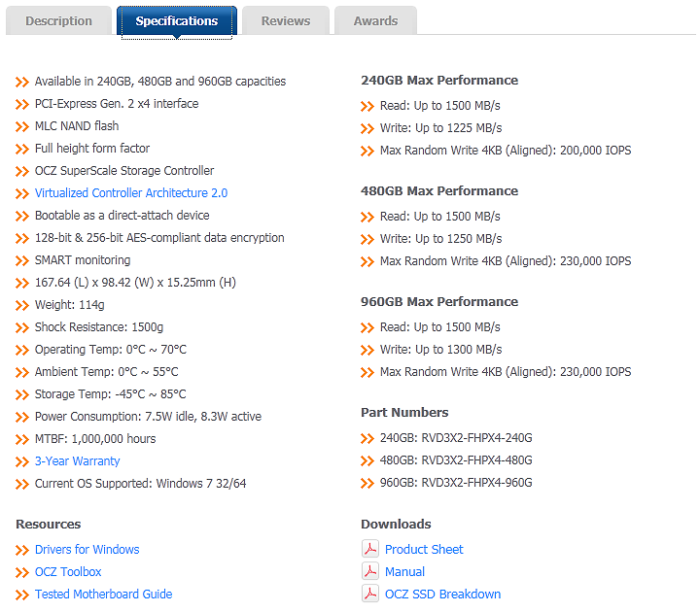700x612 pixels.
Task: Click the orange arrow beside 3-Year Warranty
Action: (22, 461)
